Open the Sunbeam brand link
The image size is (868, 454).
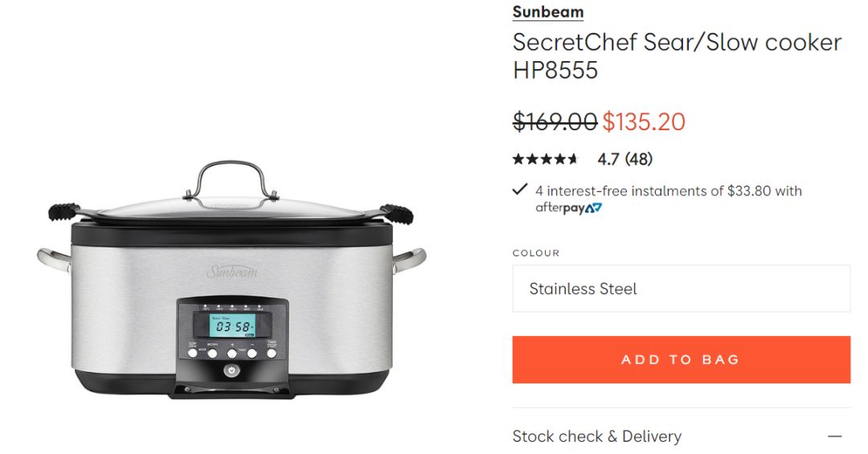547,11
